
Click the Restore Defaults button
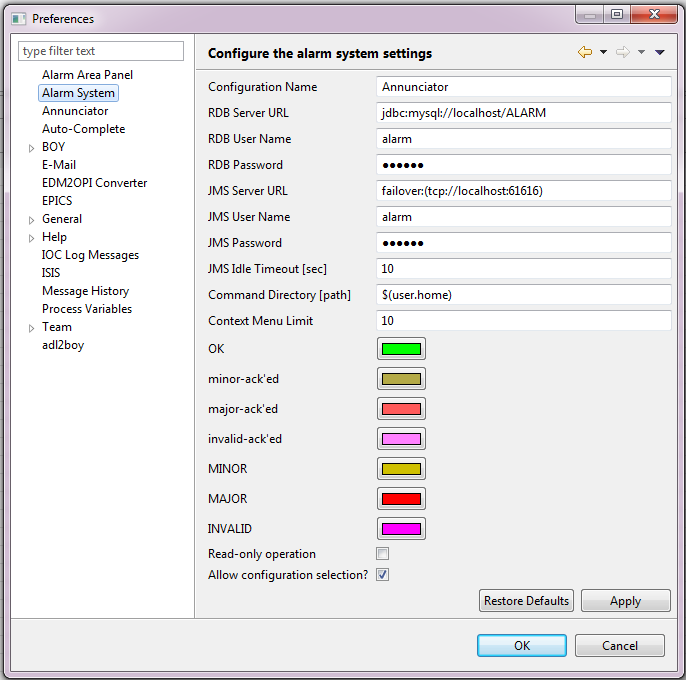[x=526, y=600]
